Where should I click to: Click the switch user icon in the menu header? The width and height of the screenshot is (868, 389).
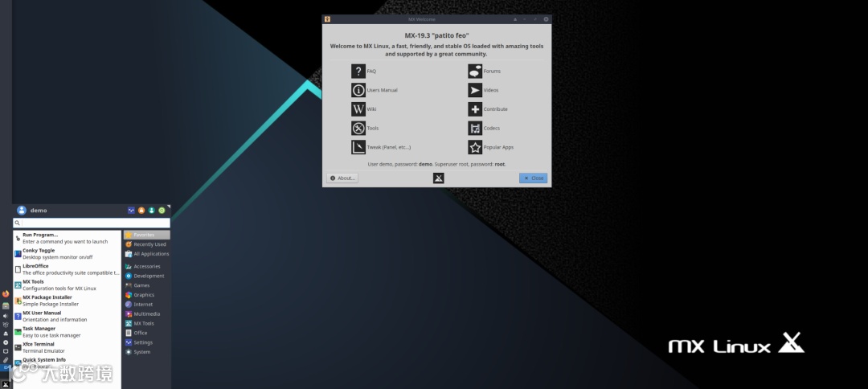(x=151, y=211)
